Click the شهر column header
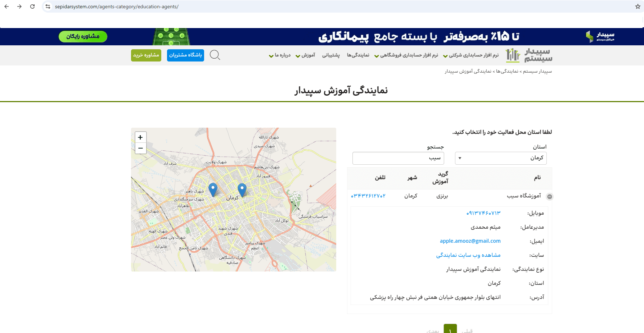 [x=412, y=178]
